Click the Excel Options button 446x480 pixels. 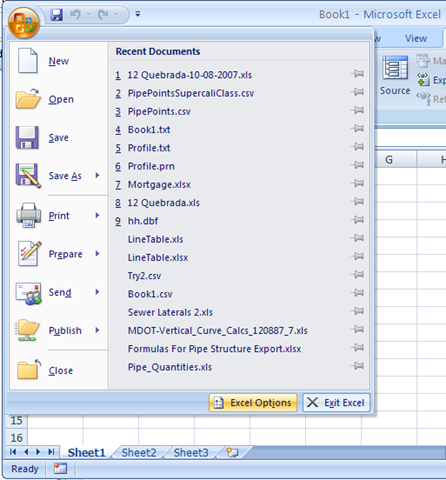[x=253, y=403]
